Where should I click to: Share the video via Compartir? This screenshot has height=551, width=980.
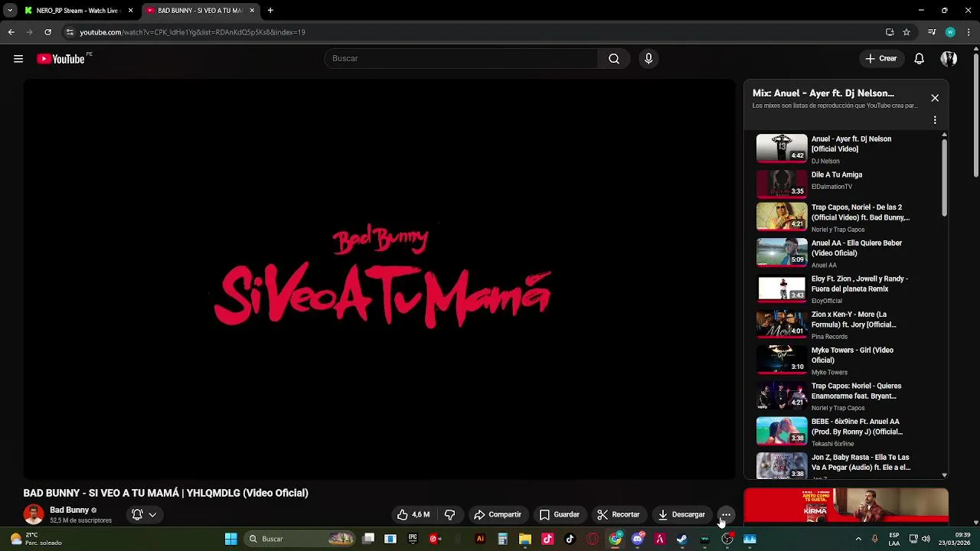click(x=498, y=514)
